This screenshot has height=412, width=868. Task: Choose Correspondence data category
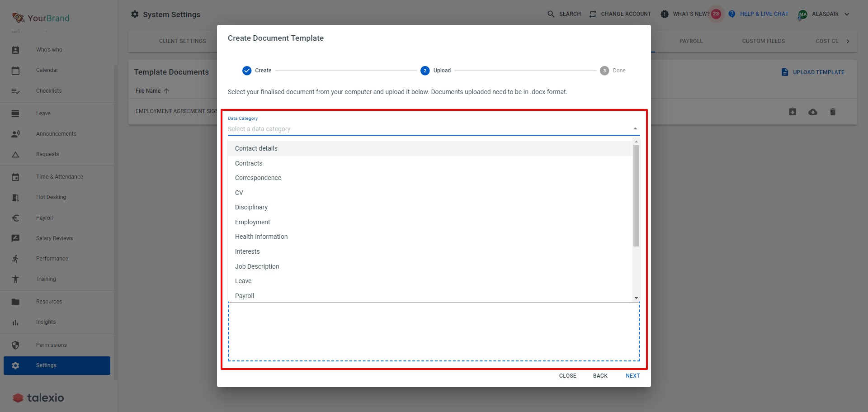(430, 178)
